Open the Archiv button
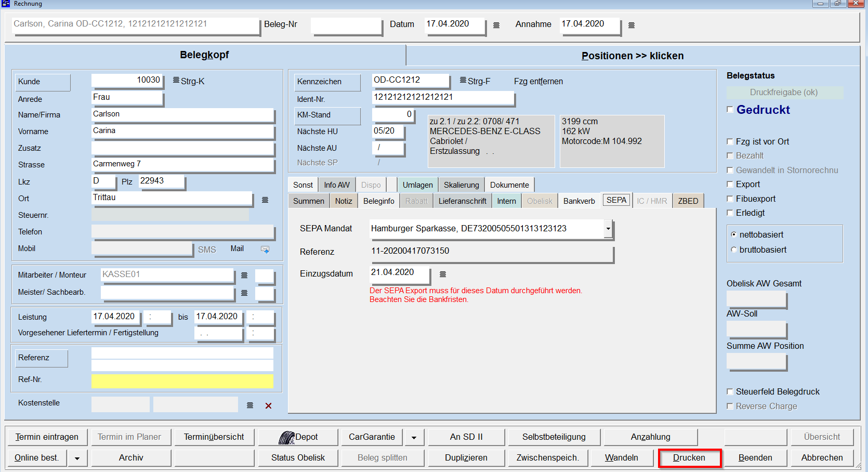Viewport: 868px width, 472px height. coord(131,458)
